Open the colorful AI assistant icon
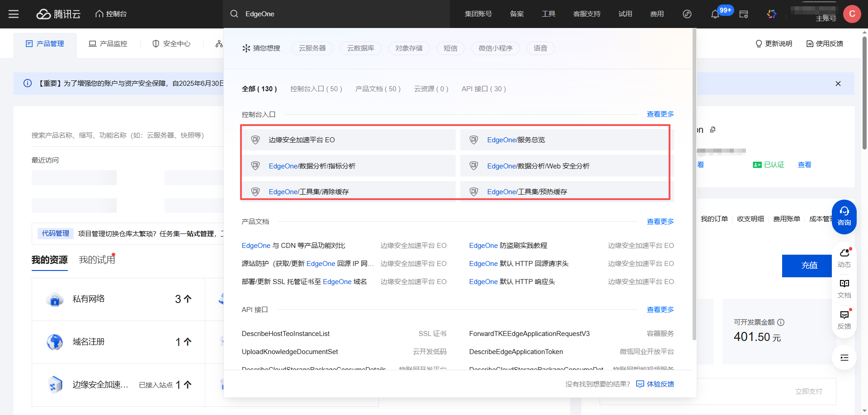Image resolution: width=868 pixels, height=415 pixels. [772, 14]
